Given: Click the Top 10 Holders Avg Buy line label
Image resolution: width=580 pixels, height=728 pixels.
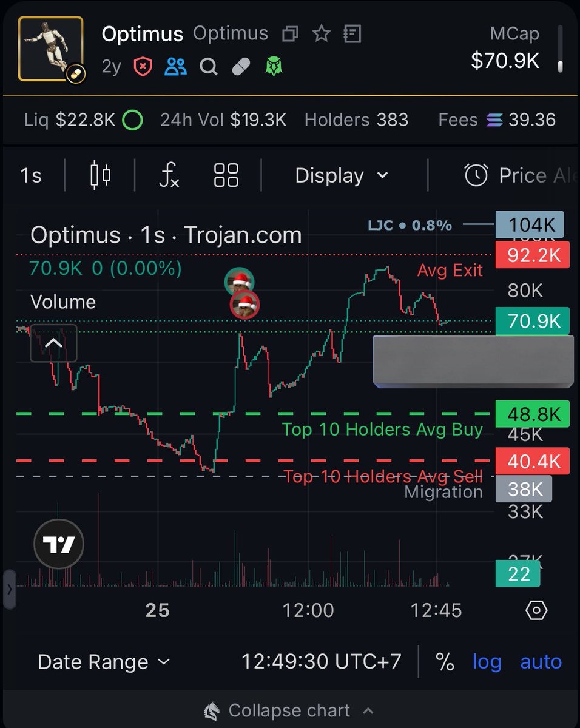Looking at the screenshot, I should [x=382, y=430].
